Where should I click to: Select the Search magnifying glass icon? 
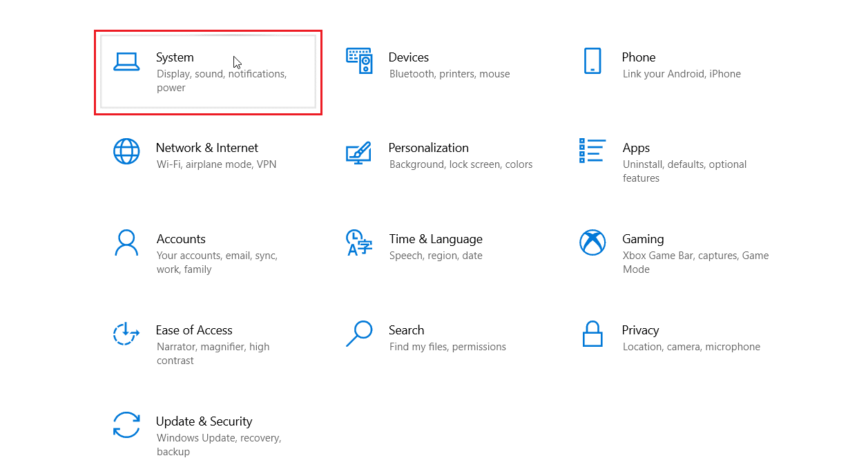[x=359, y=334]
